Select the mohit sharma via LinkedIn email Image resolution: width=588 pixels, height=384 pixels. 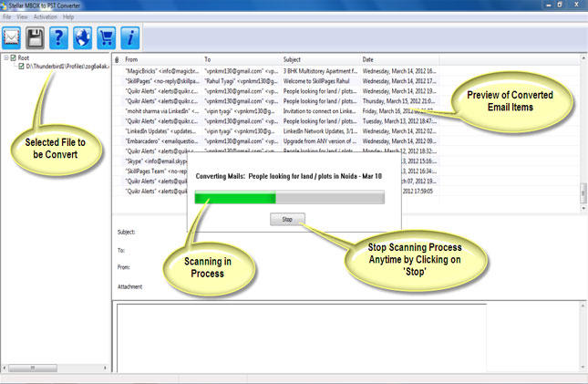pyautogui.click(x=275, y=111)
